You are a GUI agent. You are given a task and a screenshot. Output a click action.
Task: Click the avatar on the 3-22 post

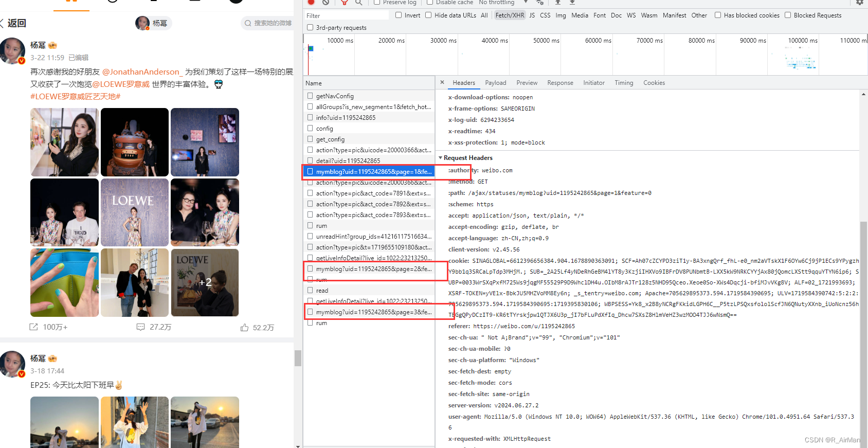tap(12, 51)
